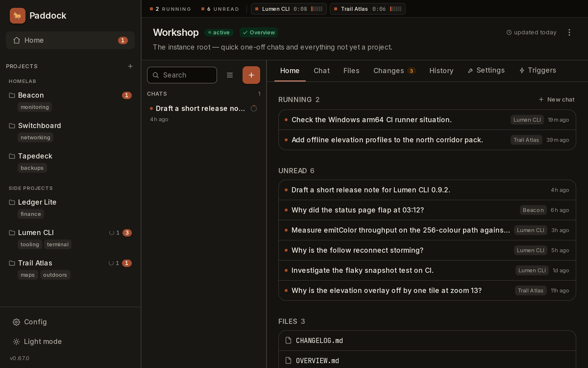
Task: Click the Overview badge next to Workshop
Action: [259, 32]
